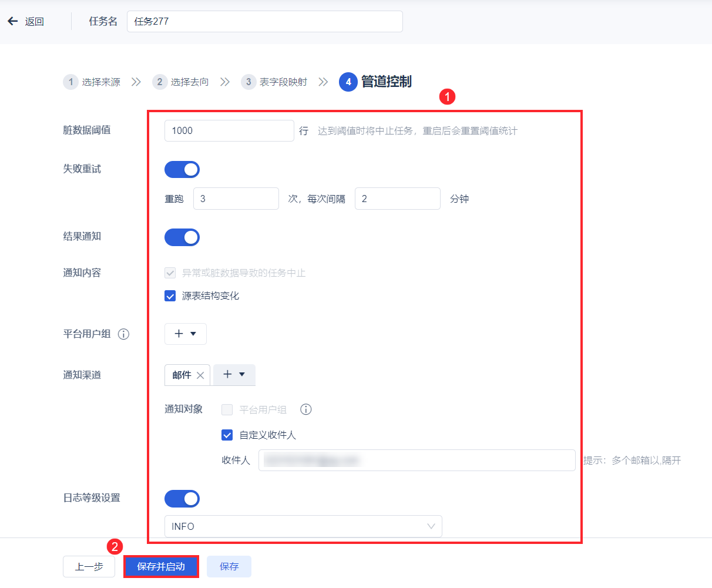Expand the INFO log level dropdown
712x588 pixels.
[303, 526]
